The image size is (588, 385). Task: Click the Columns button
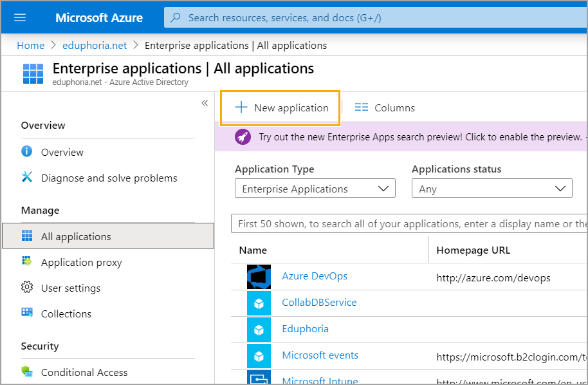(385, 108)
